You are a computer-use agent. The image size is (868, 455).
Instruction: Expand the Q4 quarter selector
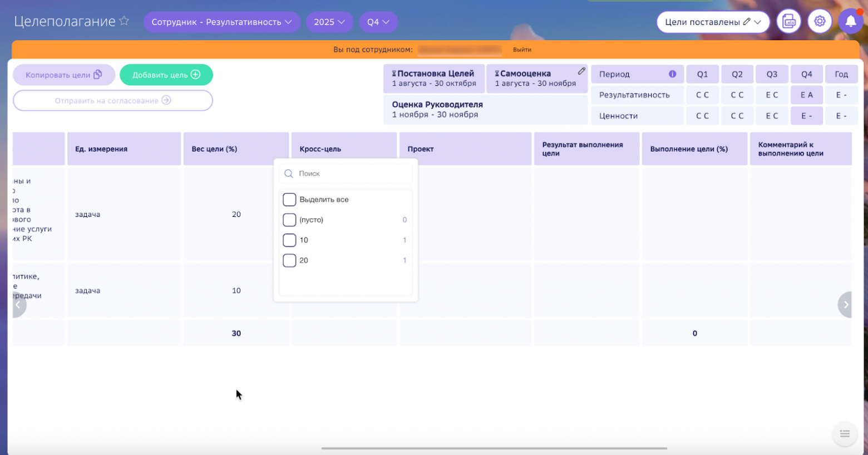tap(378, 22)
